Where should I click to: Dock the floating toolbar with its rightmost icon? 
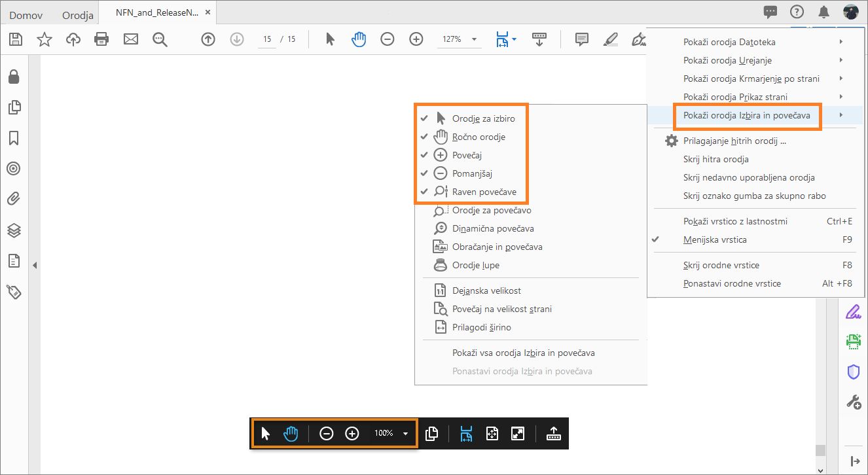pos(553,433)
